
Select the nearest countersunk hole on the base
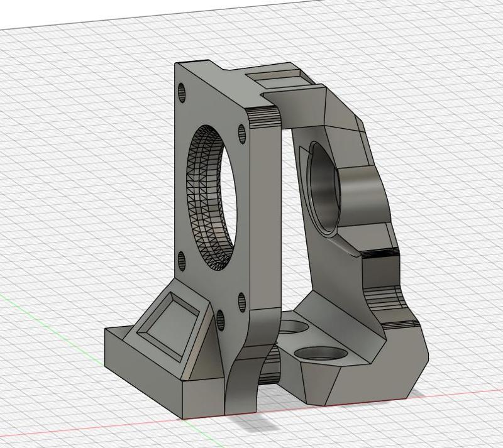321,354
